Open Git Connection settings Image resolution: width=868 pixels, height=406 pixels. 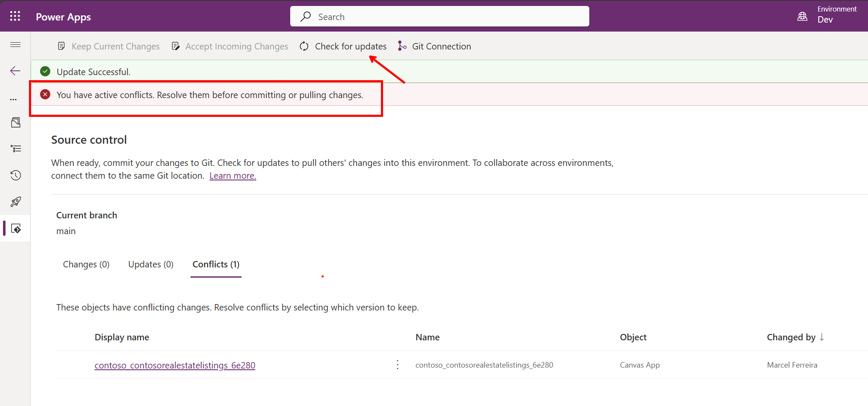[x=435, y=46]
